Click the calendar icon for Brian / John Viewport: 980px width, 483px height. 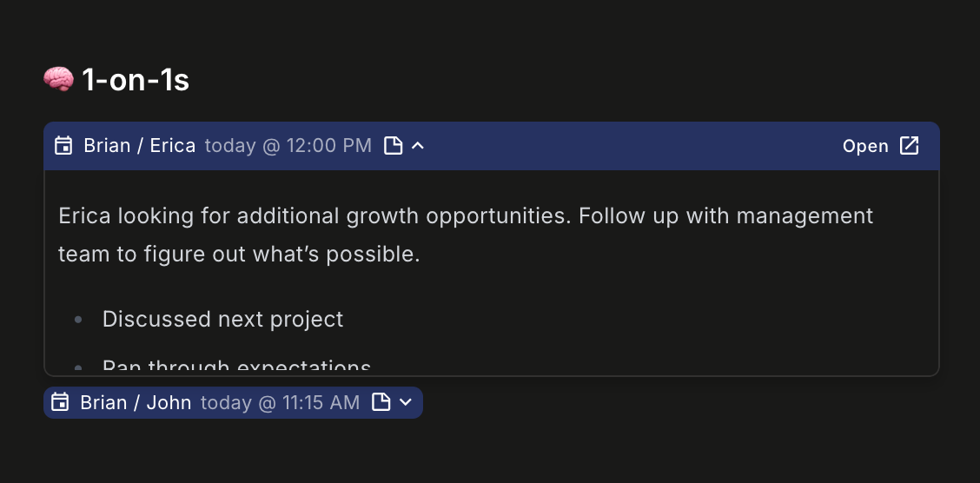point(60,402)
